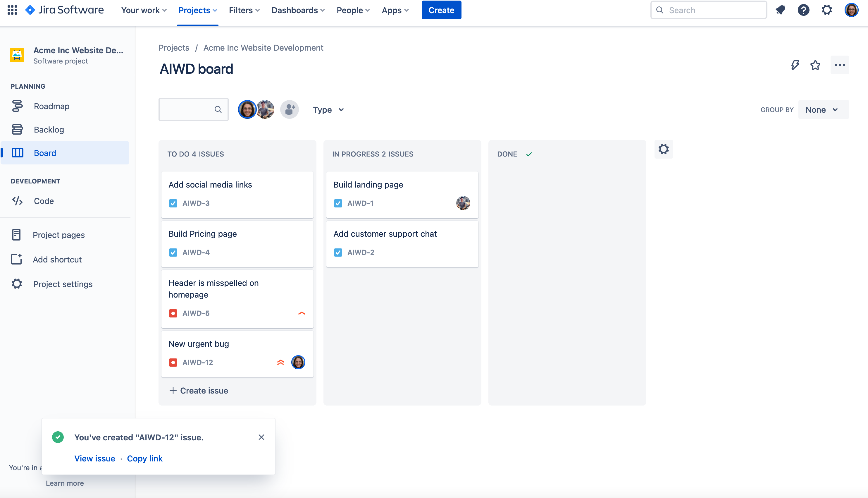Open the notifications bell icon
The image size is (868, 498).
click(x=780, y=10)
